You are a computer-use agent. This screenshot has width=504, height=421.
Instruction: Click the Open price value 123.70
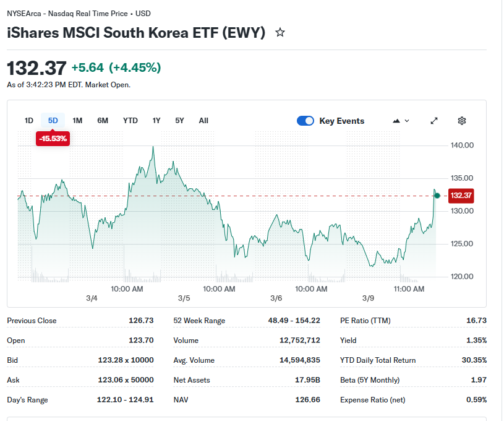(141, 341)
